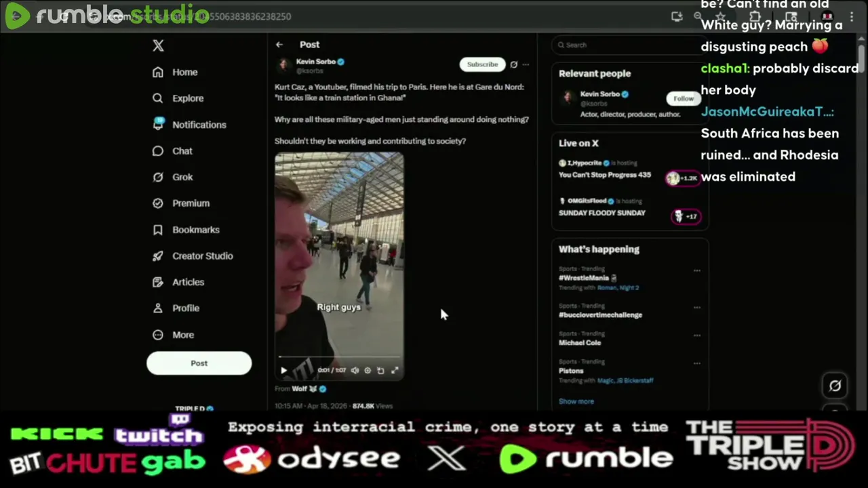
Task: Go back using the post arrow
Action: pyautogui.click(x=279, y=45)
